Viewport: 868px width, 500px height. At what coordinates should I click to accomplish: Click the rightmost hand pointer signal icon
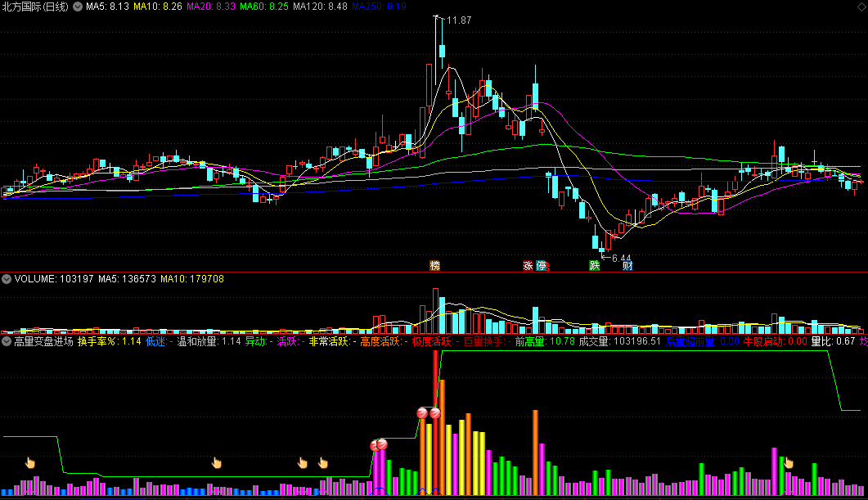tap(789, 462)
